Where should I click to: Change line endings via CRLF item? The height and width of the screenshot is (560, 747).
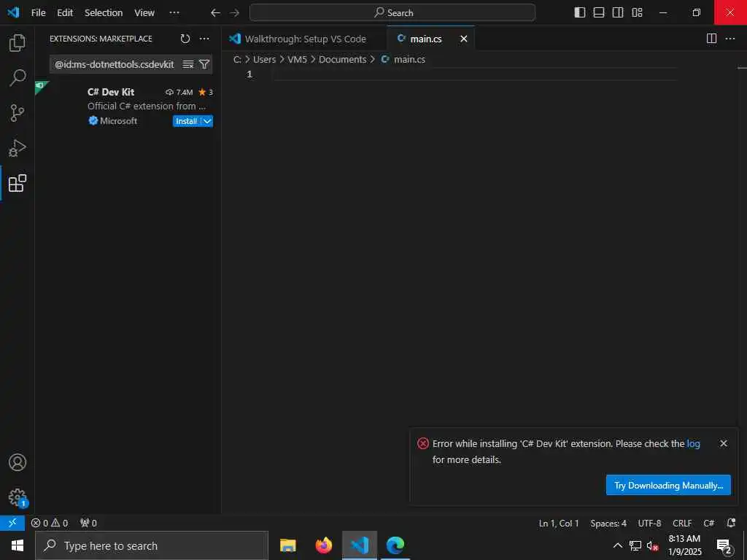(682, 523)
